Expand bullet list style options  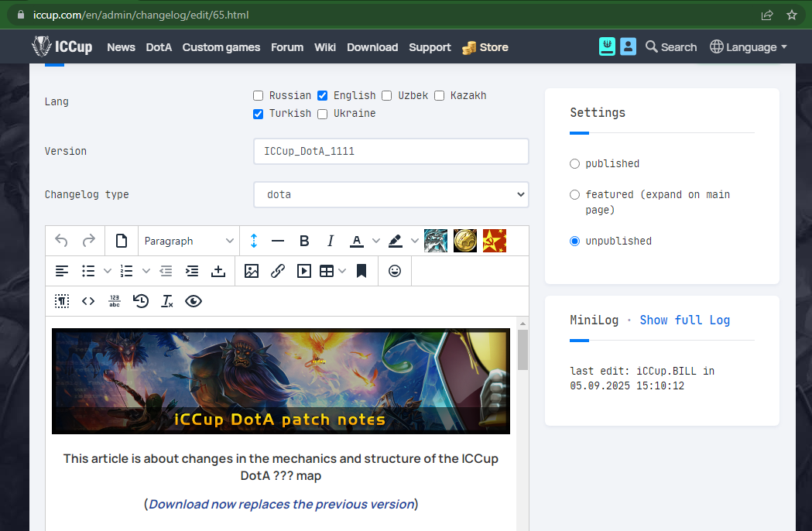(x=107, y=271)
